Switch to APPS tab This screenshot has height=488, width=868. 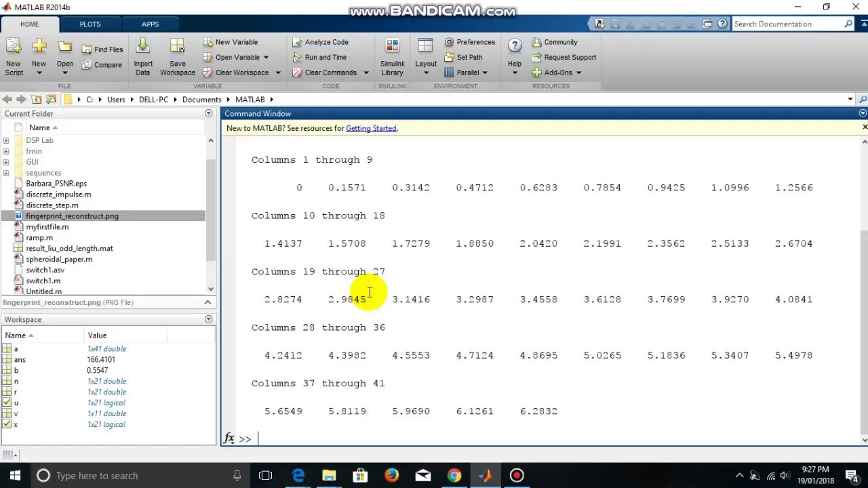coord(151,24)
